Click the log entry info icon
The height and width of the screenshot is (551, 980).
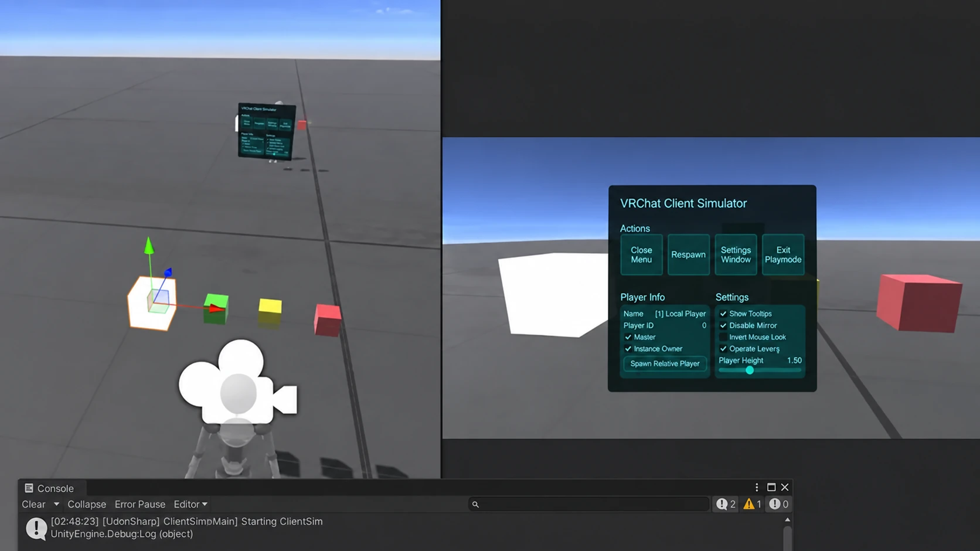[x=36, y=528]
